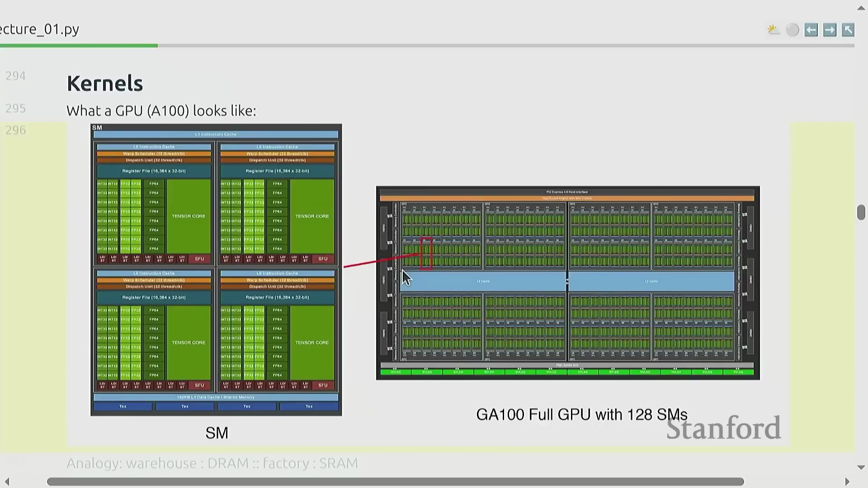This screenshot has width=868, height=488.
Task: Open the SM architecture diagram image
Action: (x=216, y=270)
